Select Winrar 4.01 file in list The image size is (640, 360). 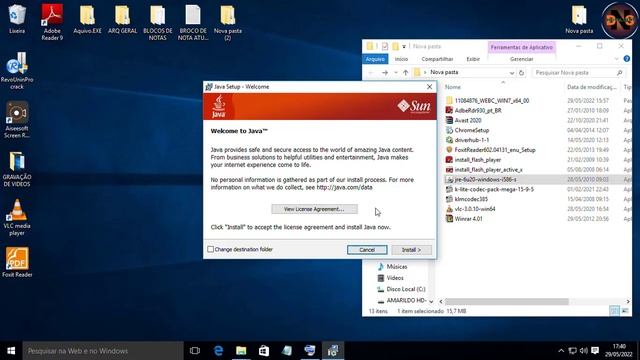point(468,219)
